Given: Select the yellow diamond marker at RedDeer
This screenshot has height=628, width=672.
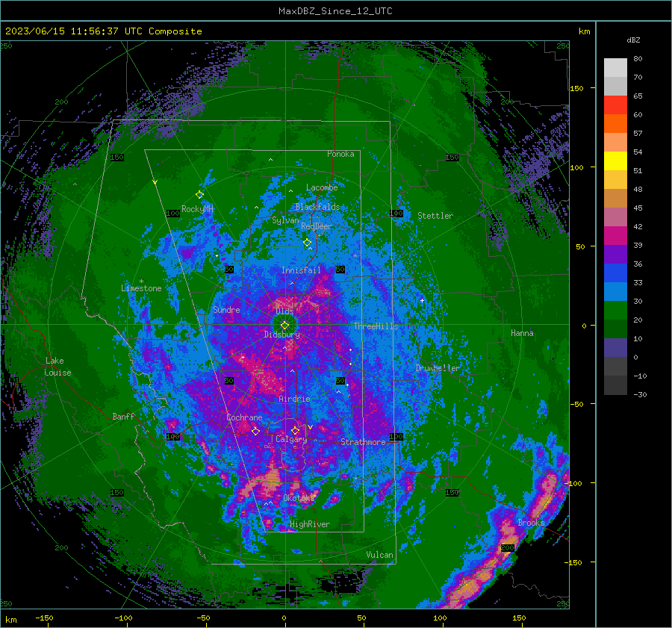Looking at the screenshot, I should pyautogui.click(x=308, y=243).
